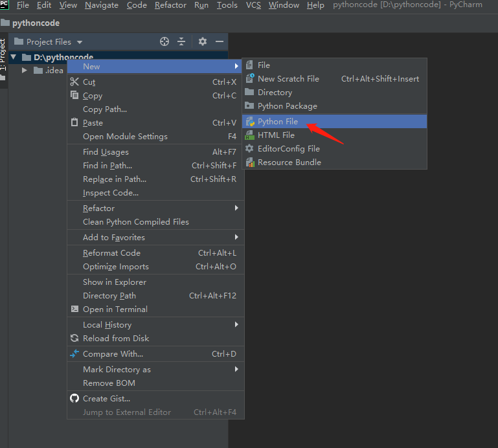Click the gear icon beside EditorConfig File
The height and width of the screenshot is (448, 498).
[x=249, y=148]
